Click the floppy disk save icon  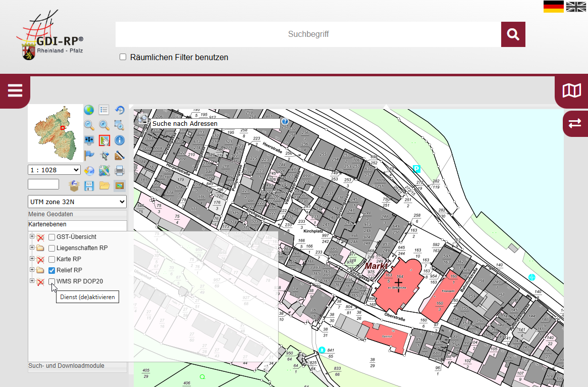coord(89,185)
